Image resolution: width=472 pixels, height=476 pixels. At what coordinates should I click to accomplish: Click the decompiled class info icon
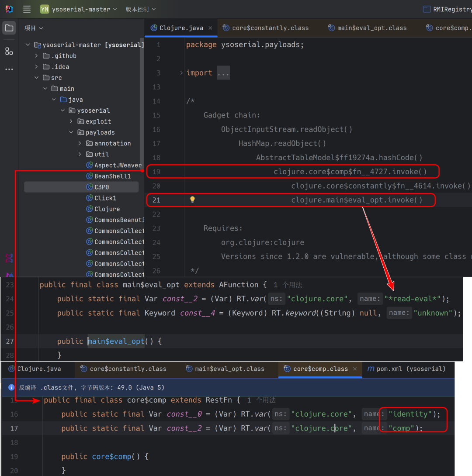11,387
